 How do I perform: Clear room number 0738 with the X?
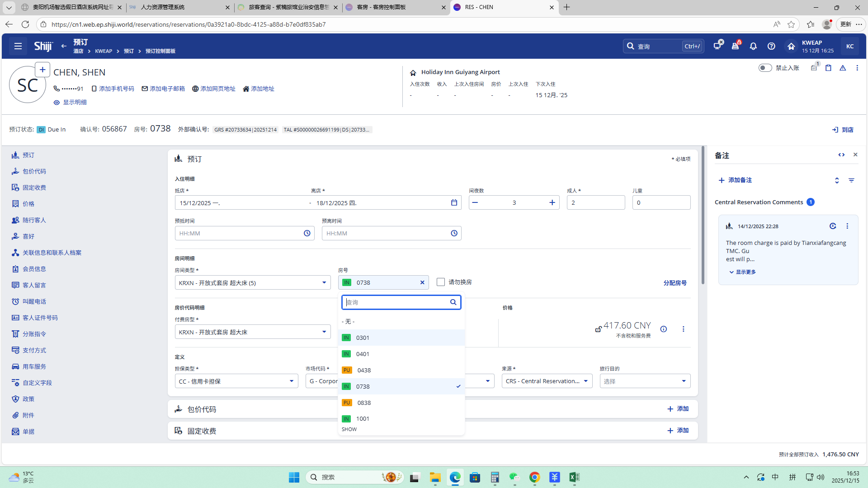click(x=422, y=282)
